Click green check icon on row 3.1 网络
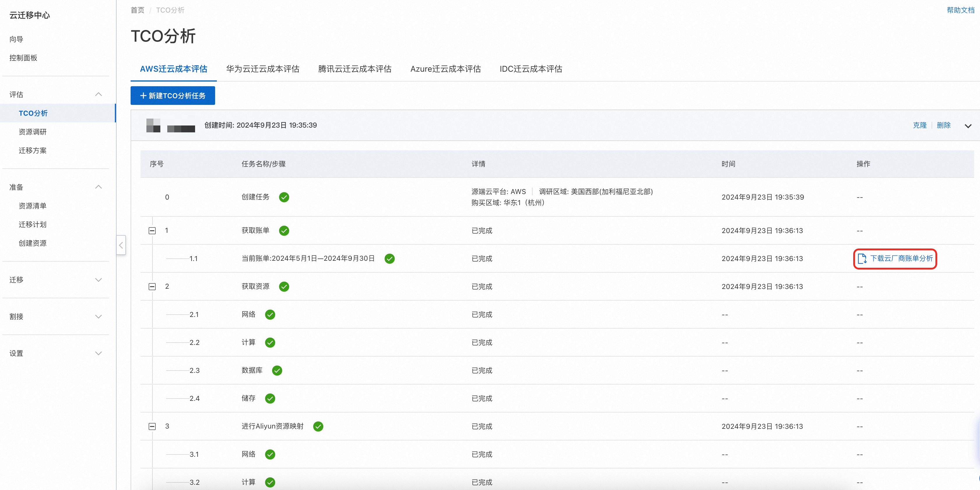The height and width of the screenshot is (490, 980). click(270, 454)
